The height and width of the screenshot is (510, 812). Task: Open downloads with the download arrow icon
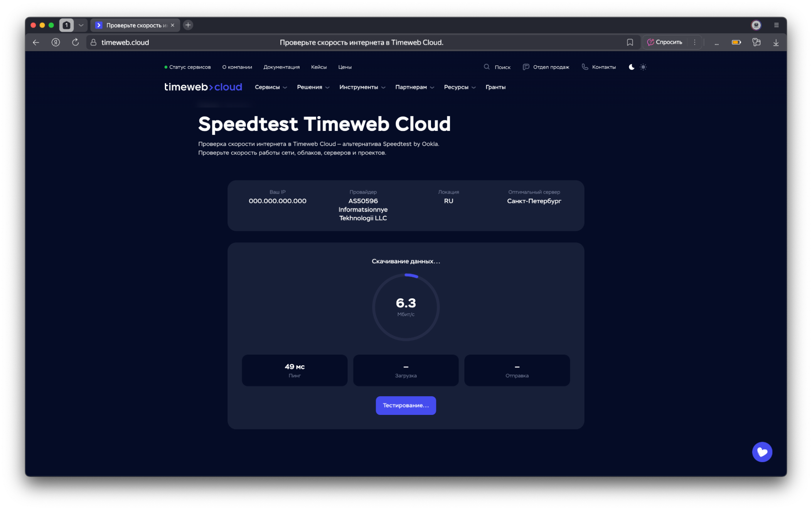tap(776, 42)
